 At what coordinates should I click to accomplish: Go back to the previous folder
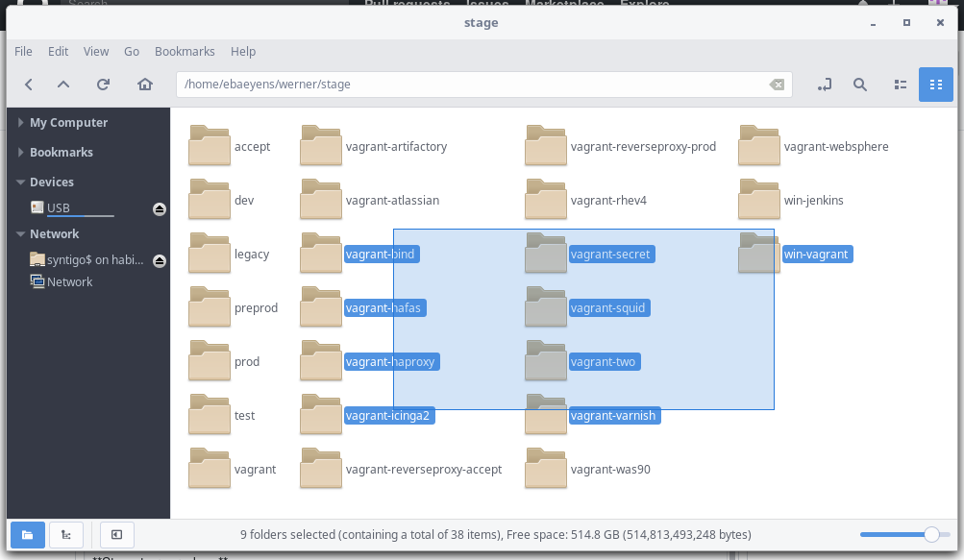point(28,85)
